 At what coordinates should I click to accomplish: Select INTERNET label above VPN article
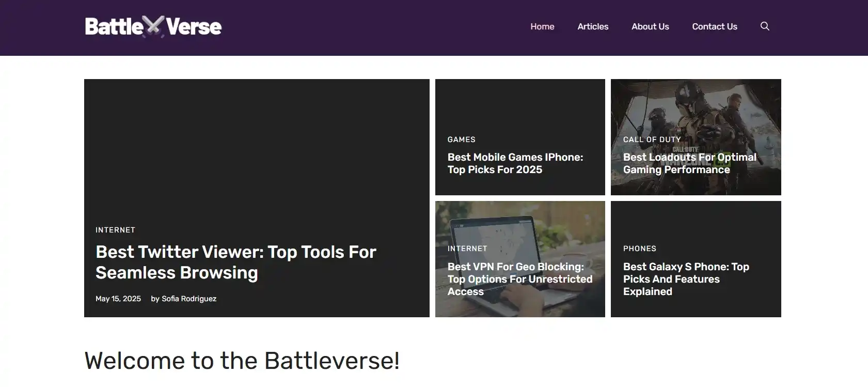(x=467, y=249)
